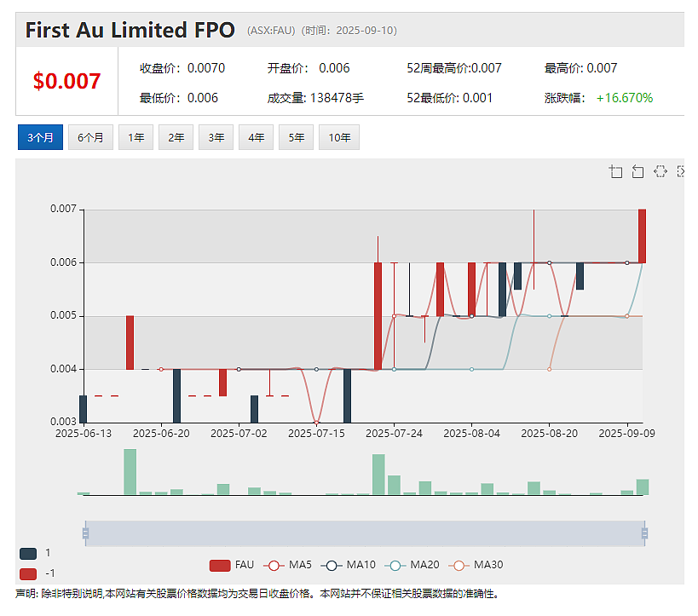Click the First Au Limited FPO title
The width and height of the screenshot is (698, 616).
point(130,30)
